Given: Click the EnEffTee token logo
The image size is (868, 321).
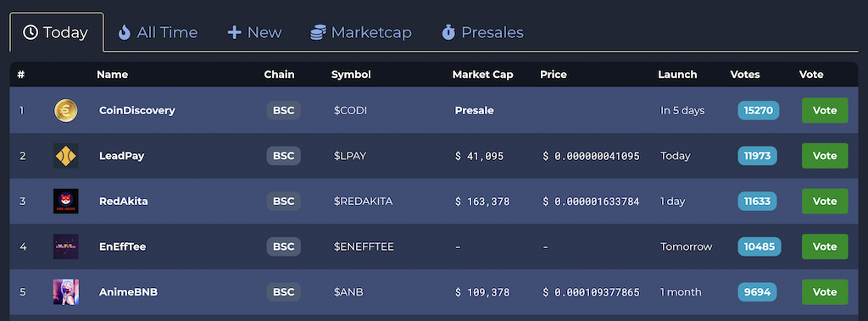Looking at the screenshot, I should 66,246.
